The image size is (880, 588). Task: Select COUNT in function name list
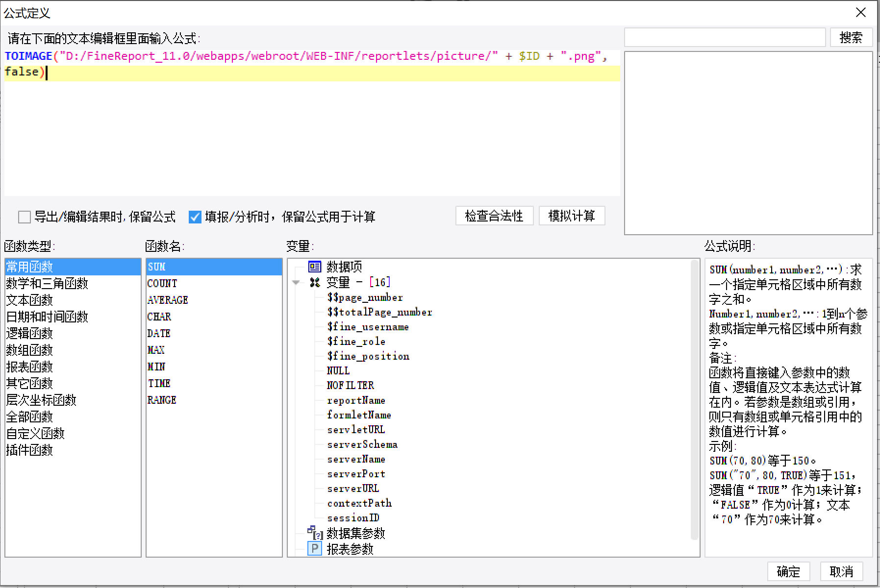(214, 284)
